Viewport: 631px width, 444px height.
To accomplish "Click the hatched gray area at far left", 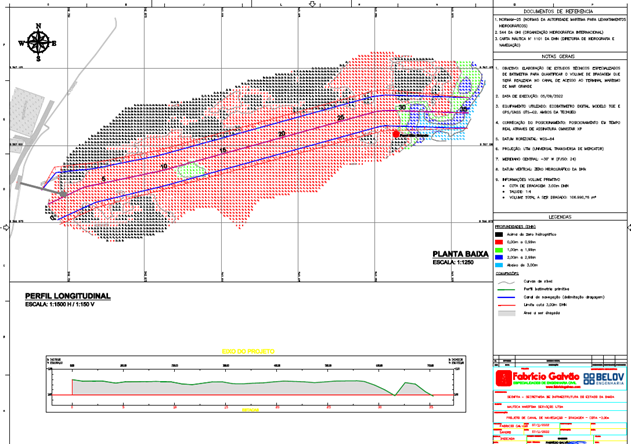I will (x=24, y=111).
